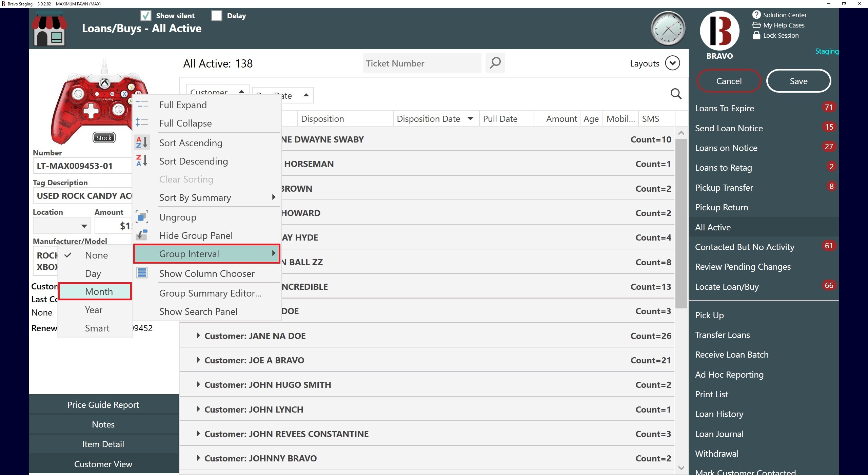Expand Customer: JOHN HUGO SMITH group
The image size is (868, 475).
pos(198,384)
